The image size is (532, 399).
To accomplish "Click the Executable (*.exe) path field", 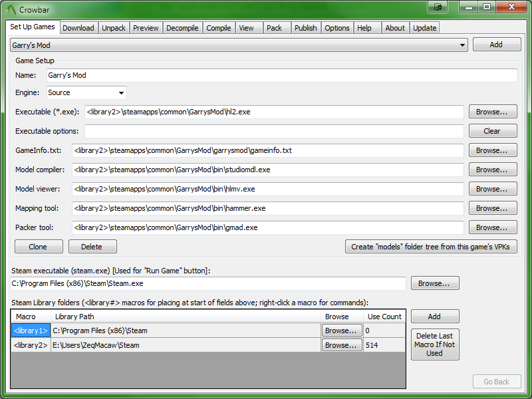I will pyautogui.click(x=274, y=112).
